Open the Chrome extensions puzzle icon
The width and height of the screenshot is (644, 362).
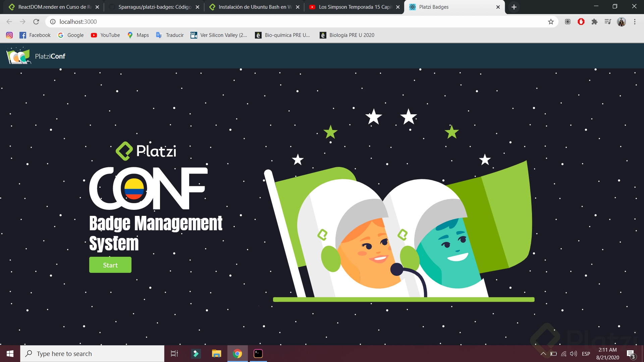594,22
